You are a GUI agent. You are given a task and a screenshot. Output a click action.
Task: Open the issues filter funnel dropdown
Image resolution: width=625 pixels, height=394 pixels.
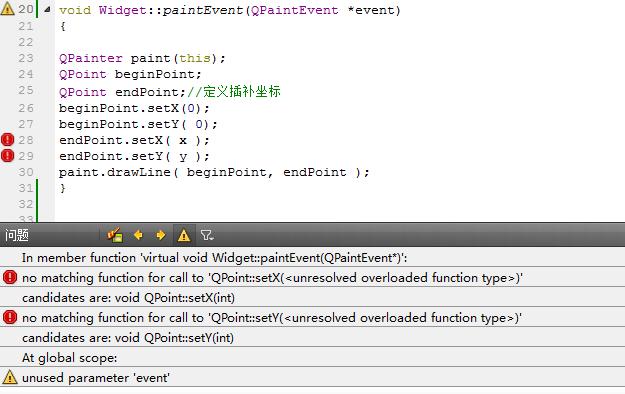207,235
